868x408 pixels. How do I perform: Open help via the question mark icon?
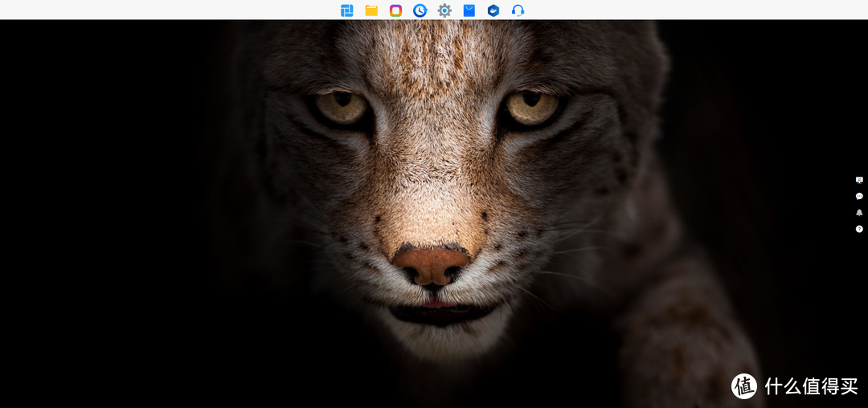859,229
